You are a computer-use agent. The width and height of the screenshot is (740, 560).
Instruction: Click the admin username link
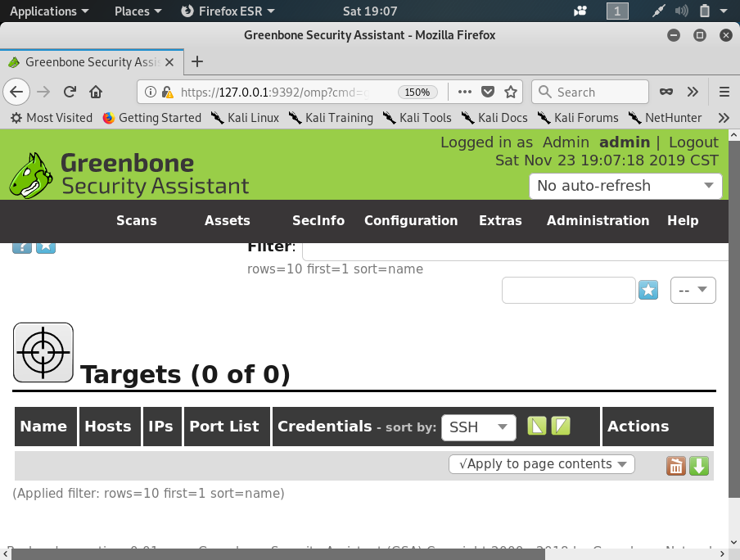point(624,142)
